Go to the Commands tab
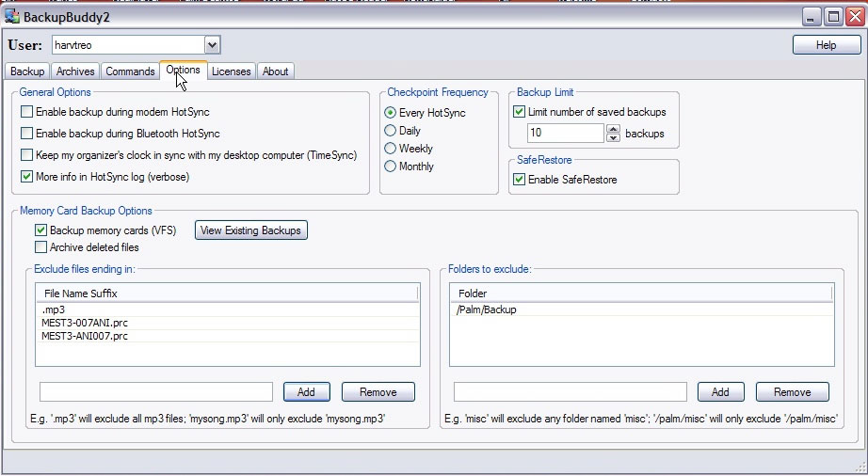868x476 pixels. tap(130, 71)
